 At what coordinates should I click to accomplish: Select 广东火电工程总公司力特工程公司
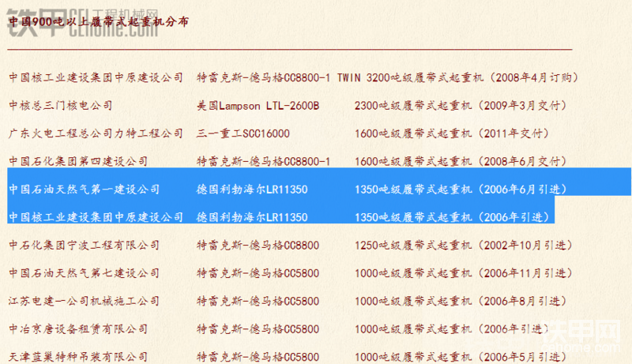coord(96,133)
